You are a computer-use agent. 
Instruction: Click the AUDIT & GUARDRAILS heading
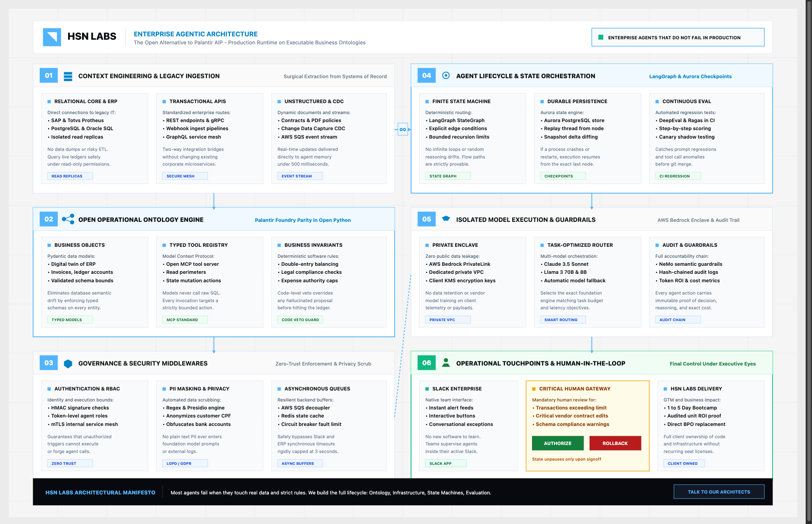(690, 245)
